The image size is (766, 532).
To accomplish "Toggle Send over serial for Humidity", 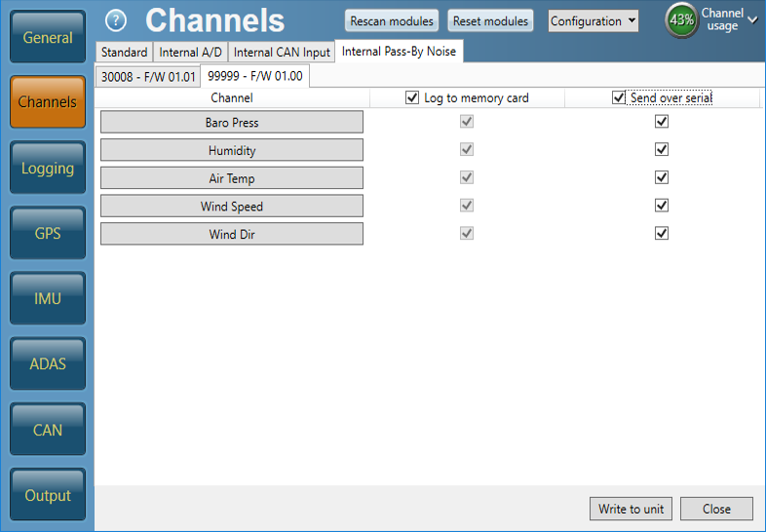I will coord(662,149).
